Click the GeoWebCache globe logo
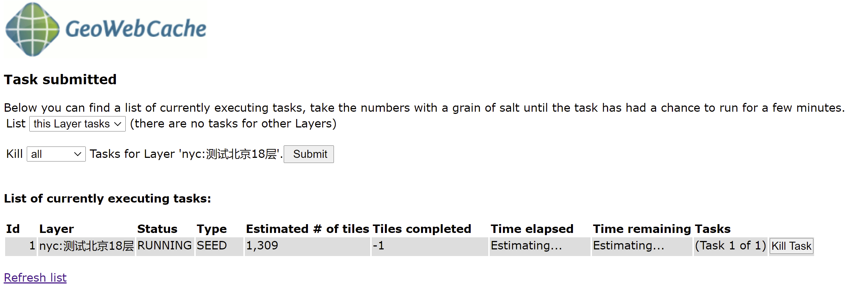Image resolution: width=868 pixels, height=293 pixels. [x=33, y=29]
